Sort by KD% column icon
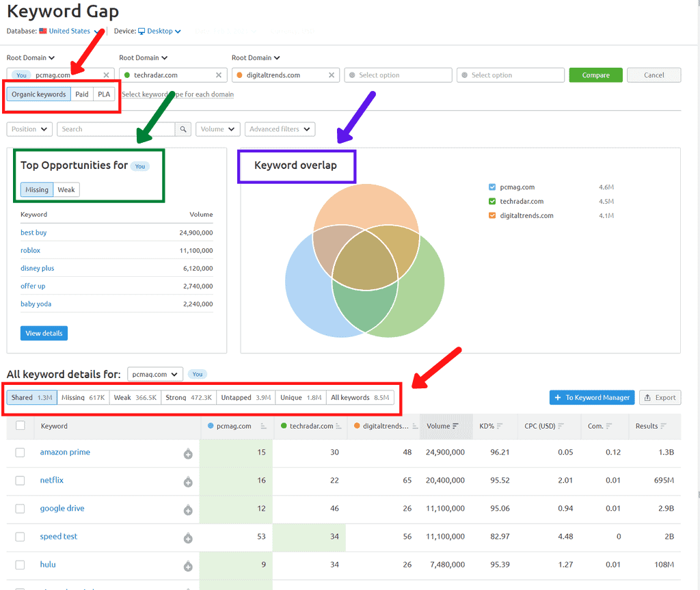Screen dimensions: 700x590 coord(500,426)
